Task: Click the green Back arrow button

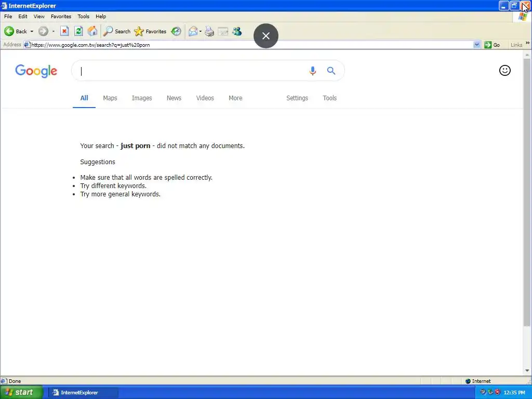Action: coord(9,31)
